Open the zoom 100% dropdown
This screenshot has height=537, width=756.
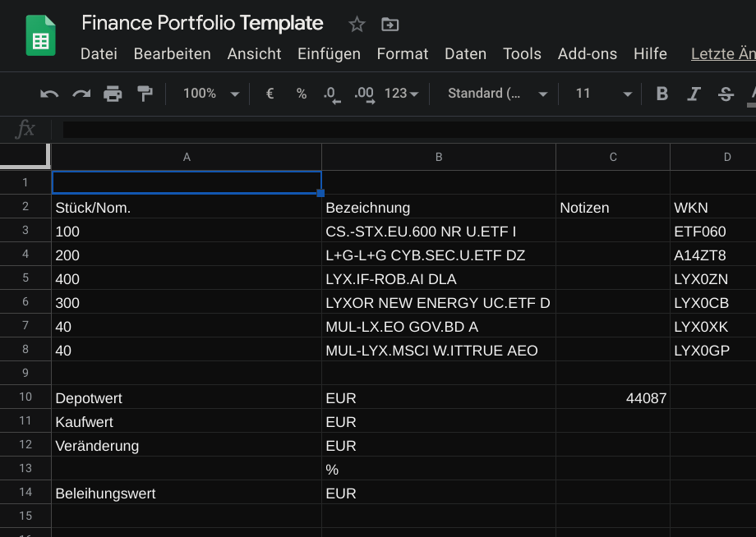click(210, 94)
